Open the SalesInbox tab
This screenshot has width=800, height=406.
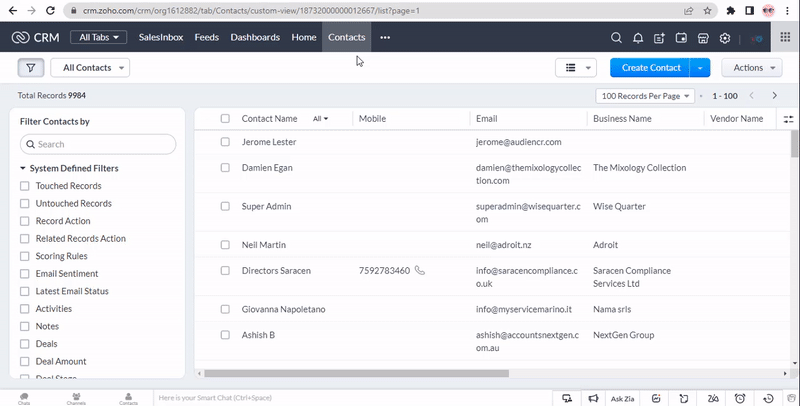click(161, 37)
